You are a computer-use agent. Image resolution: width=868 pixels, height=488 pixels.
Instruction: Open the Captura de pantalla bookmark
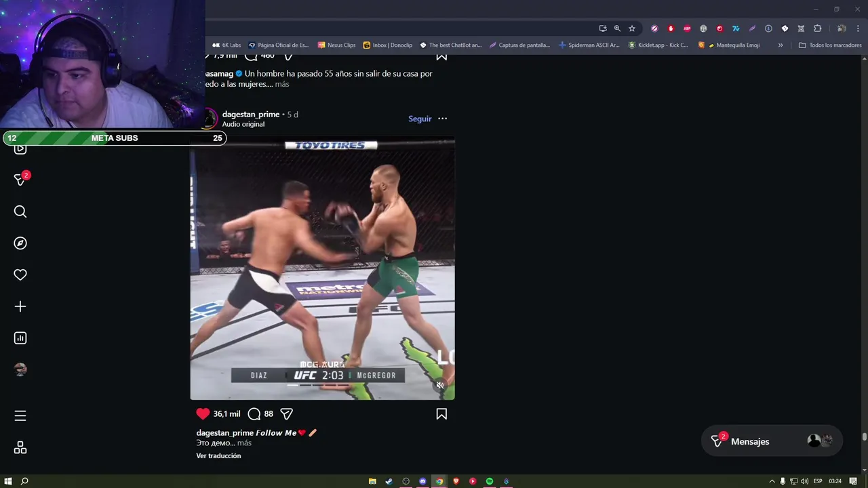[x=519, y=45]
